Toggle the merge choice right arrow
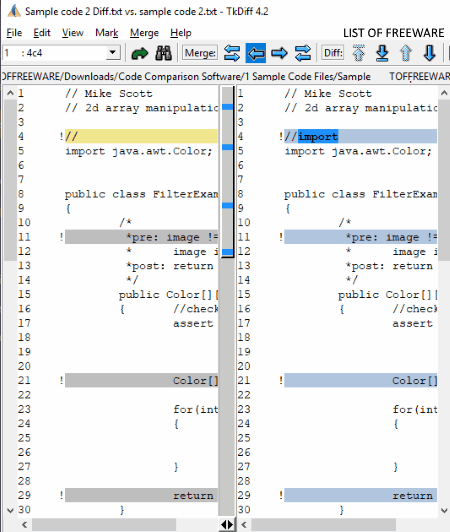The height and width of the screenshot is (532, 450). coord(279,53)
